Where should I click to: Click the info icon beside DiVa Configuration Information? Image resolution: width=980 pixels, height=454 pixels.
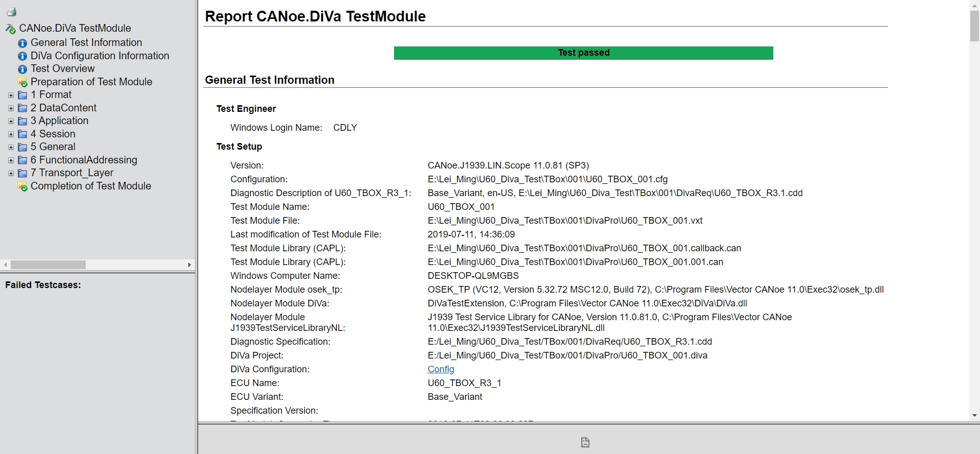(x=22, y=56)
